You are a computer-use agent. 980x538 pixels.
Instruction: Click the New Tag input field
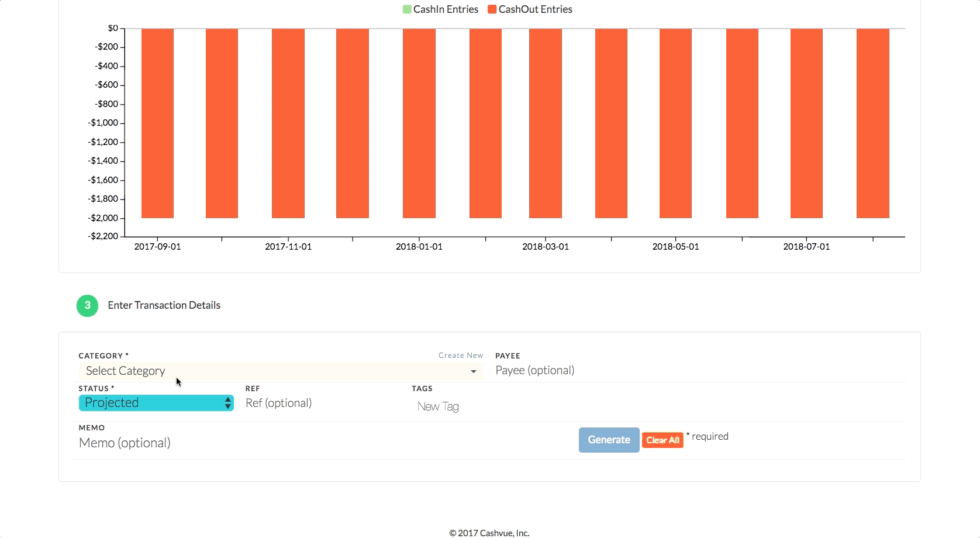[438, 406]
